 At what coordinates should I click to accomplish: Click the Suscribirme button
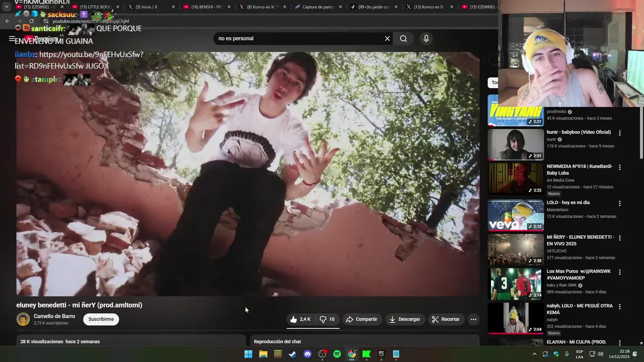coord(101,319)
